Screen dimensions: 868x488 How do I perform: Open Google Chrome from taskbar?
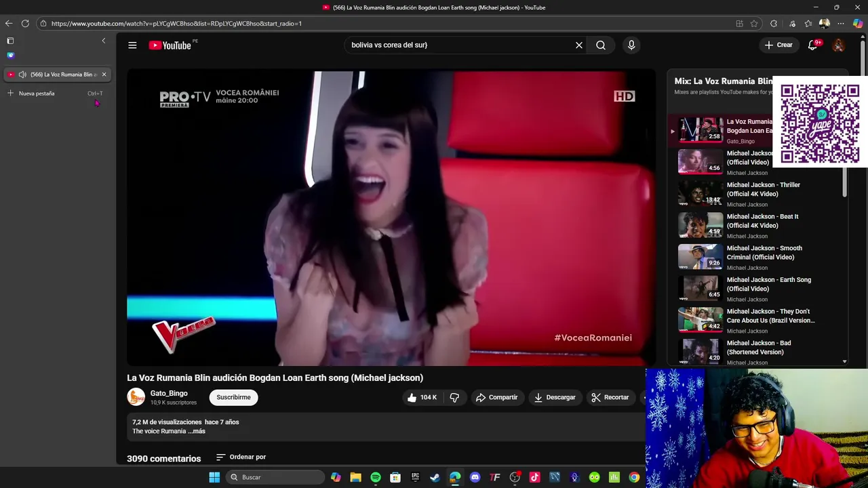coord(634,477)
